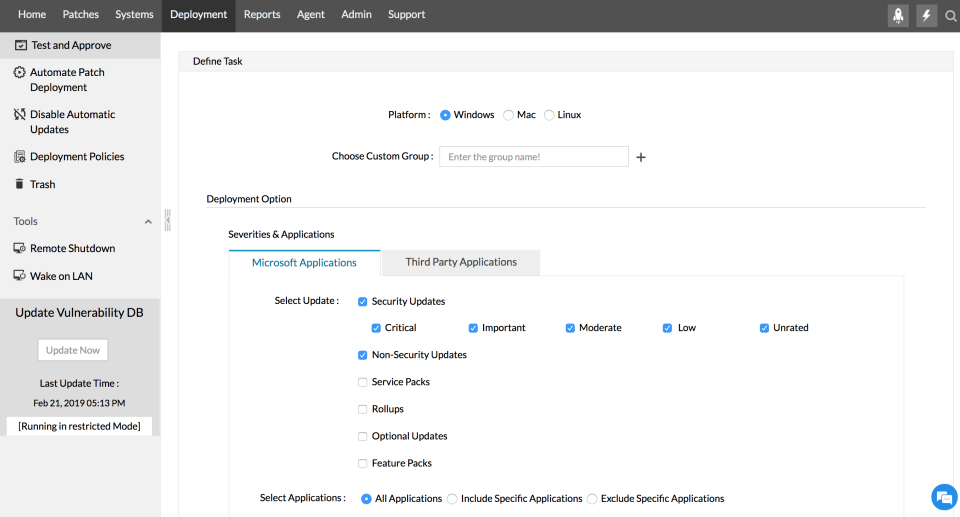Click the rocket quick launch icon
Viewport: 960px width, 517px height.
click(x=898, y=15)
